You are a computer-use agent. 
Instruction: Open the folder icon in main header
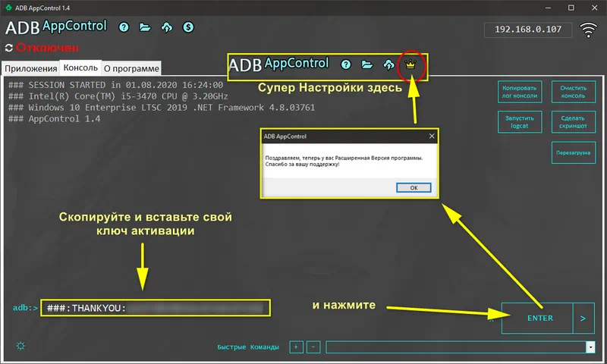click(x=145, y=27)
